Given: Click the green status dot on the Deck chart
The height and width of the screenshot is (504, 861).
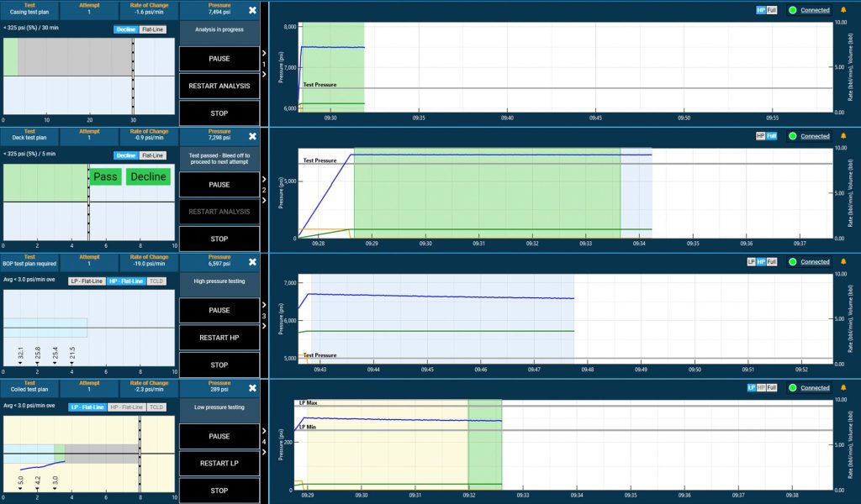Looking at the screenshot, I should [x=792, y=136].
